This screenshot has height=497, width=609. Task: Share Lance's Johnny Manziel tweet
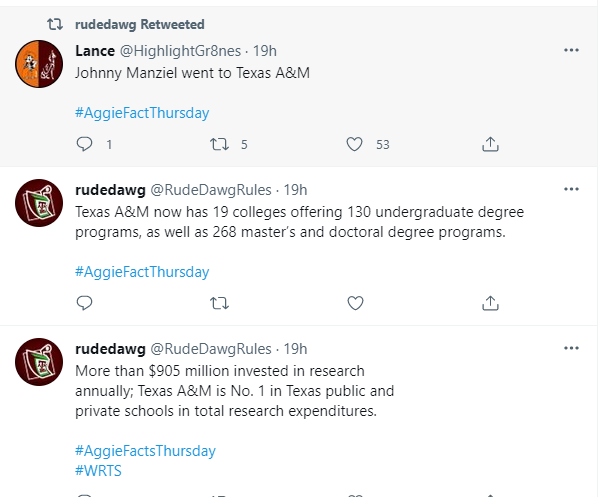click(490, 145)
